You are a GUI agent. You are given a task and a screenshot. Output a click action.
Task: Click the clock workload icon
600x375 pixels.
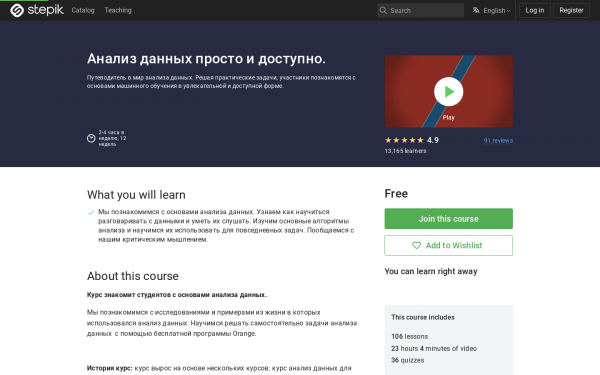(91, 138)
